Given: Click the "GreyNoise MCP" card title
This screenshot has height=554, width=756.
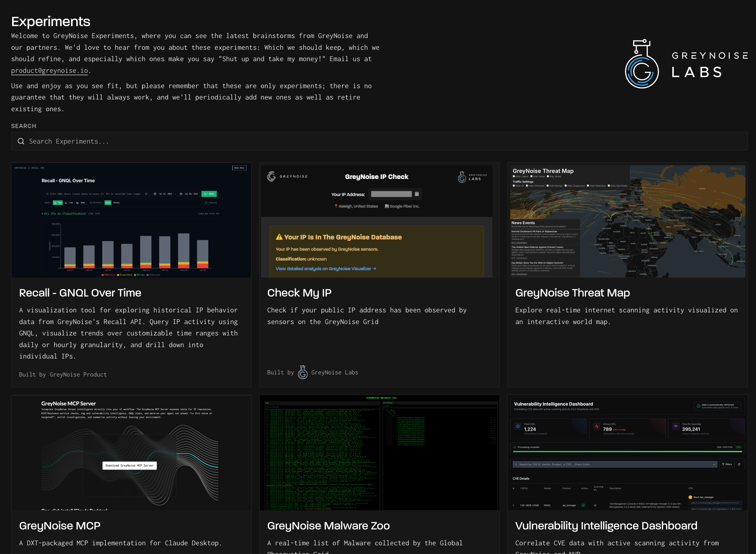Looking at the screenshot, I should click(60, 526).
